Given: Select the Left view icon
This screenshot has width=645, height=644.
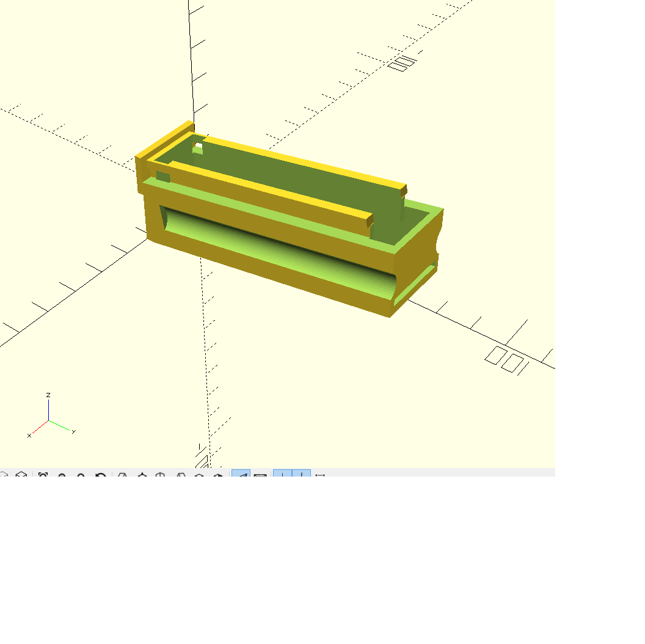Looking at the screenshot, I should [x=180, y=475].
